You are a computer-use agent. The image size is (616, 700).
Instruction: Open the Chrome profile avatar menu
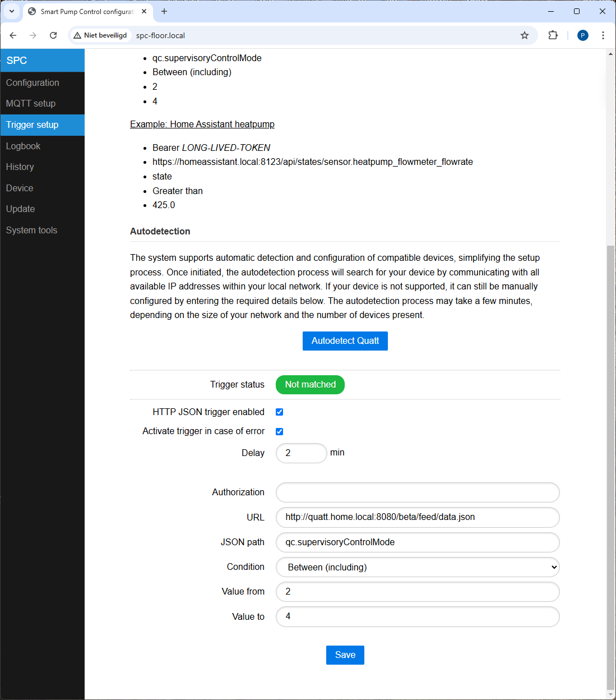click(x=583, y=35)
